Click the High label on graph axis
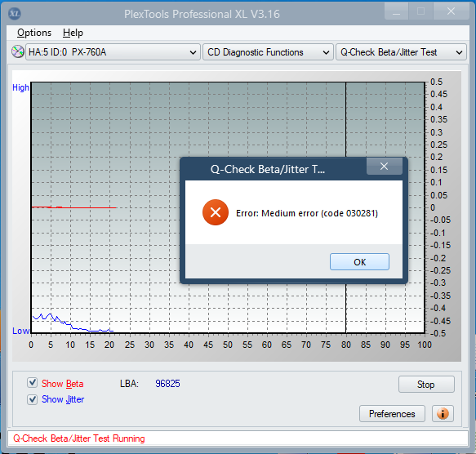Viewport: 476px width, 454px height. coord(20,87)
